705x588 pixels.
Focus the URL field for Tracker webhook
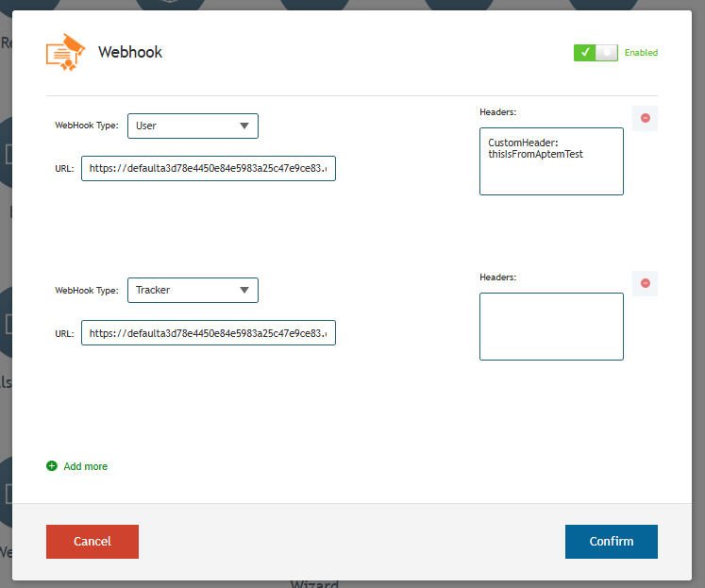[x=209, y=333]
